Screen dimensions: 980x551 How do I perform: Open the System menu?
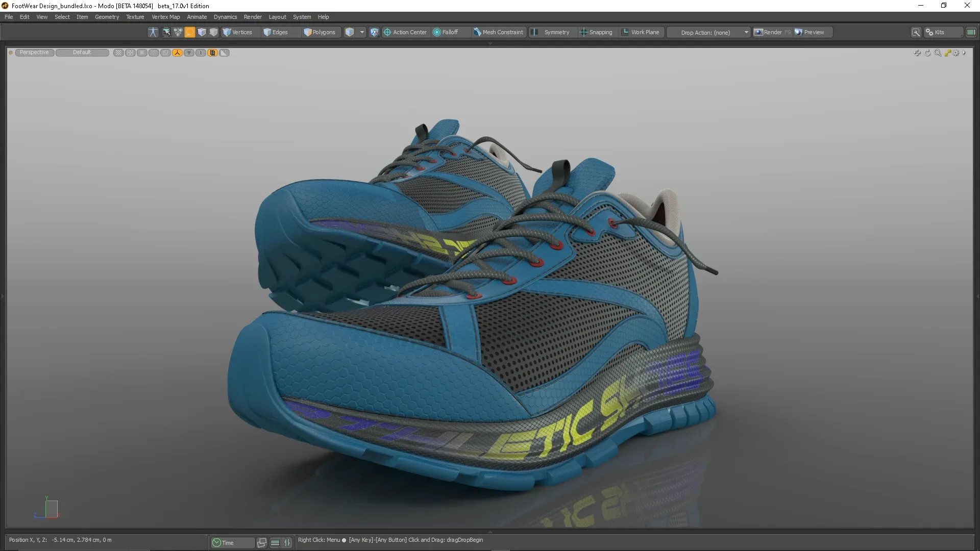coord(302,17)
